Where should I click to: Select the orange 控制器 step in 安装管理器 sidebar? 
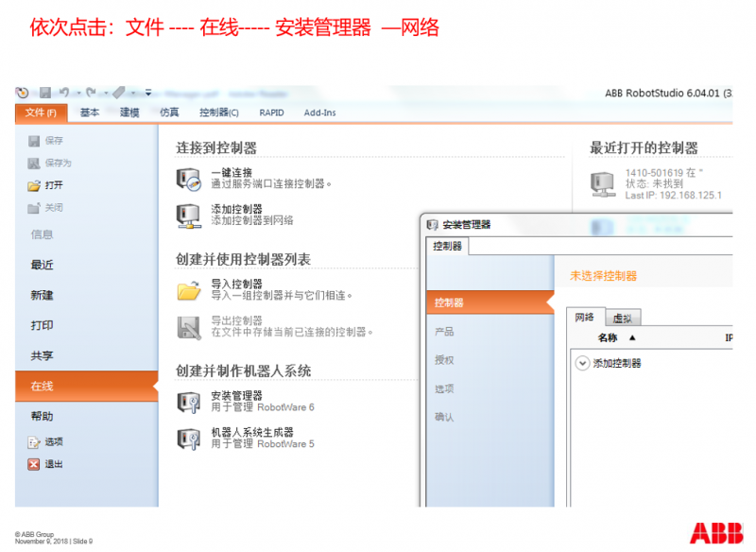(x=490, y=302)
